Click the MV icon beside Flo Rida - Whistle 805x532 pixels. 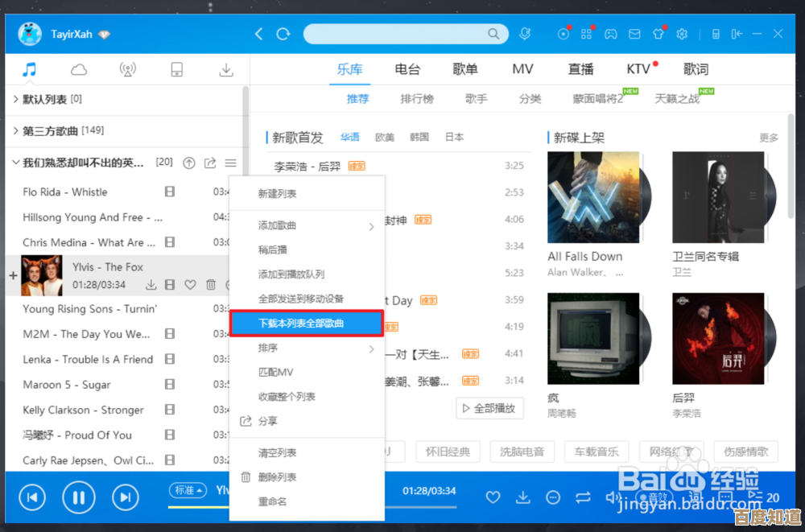pos(169,192)
